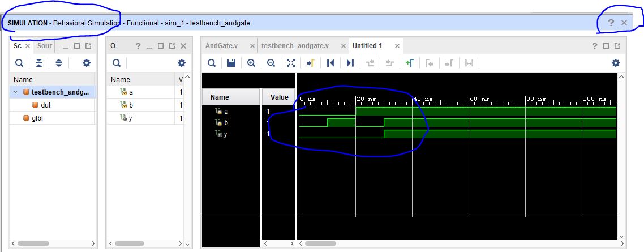Click Expand All in Scope panel

click(x=59, y=63)
